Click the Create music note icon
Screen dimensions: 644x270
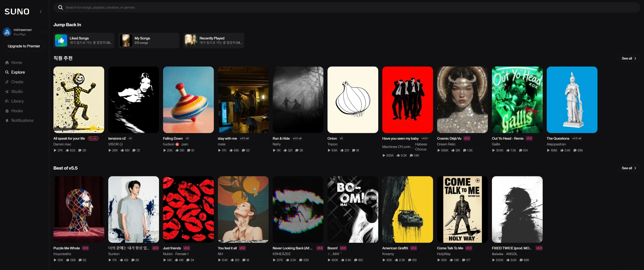[x=7, y=82]
